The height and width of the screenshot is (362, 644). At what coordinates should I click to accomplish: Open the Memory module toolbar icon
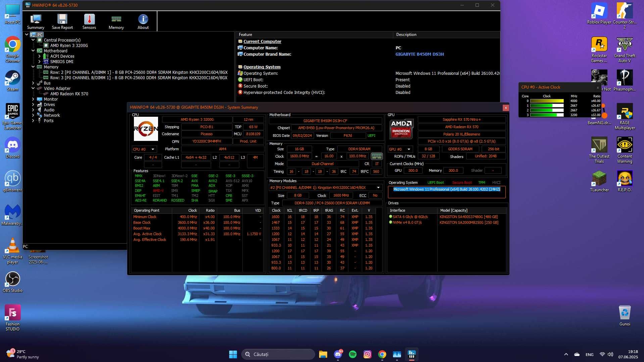[x=116, y=21]
